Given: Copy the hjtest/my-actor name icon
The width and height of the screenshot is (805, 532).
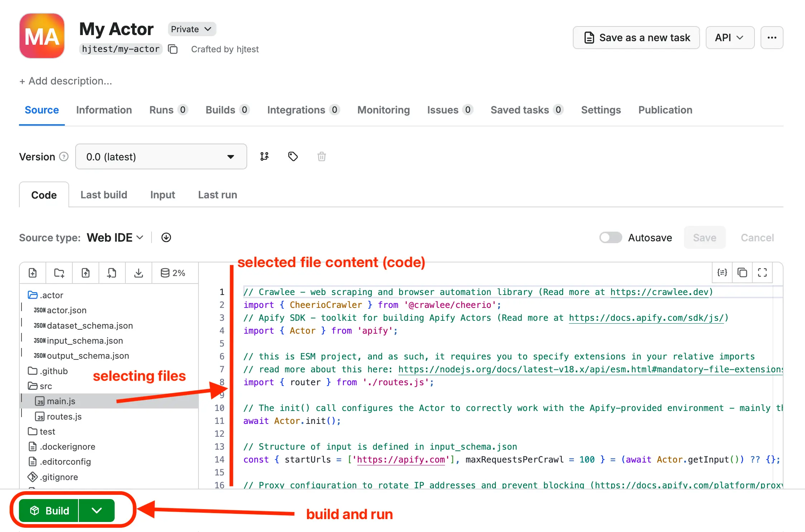Looking at the screenshot, I should click(x=173, y=49).
